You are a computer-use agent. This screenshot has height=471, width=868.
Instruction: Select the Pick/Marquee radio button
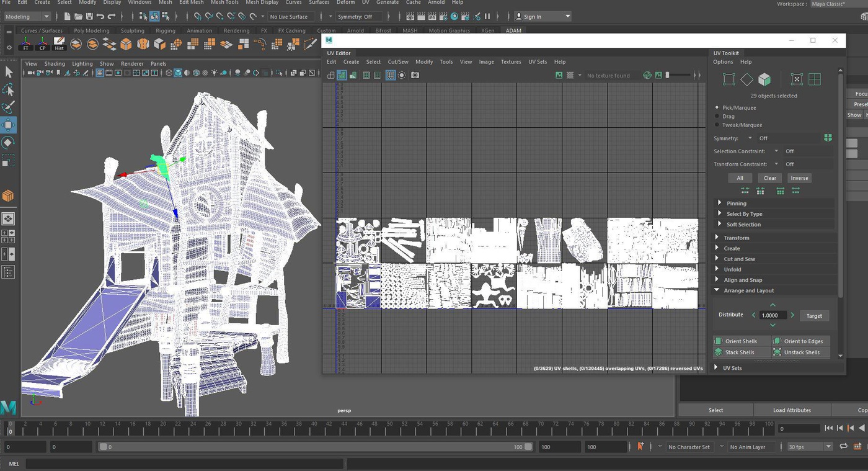point(717,108)
